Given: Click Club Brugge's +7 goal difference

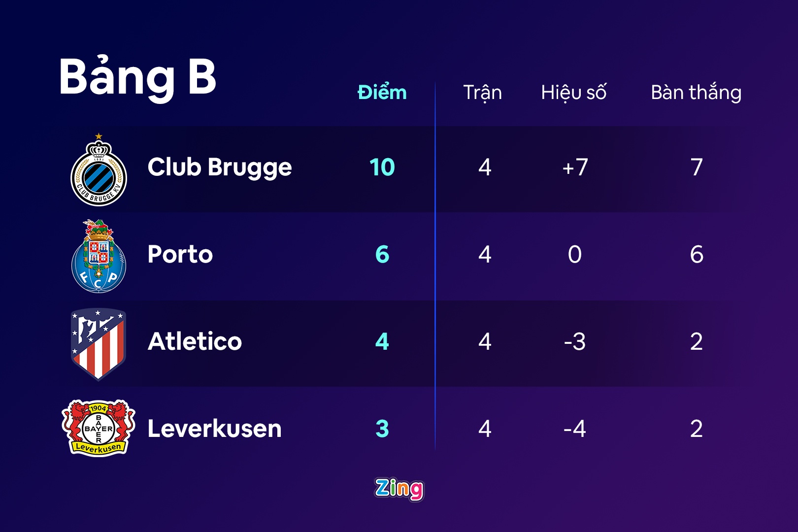Looking at the screenshot, I should [575, 167].
